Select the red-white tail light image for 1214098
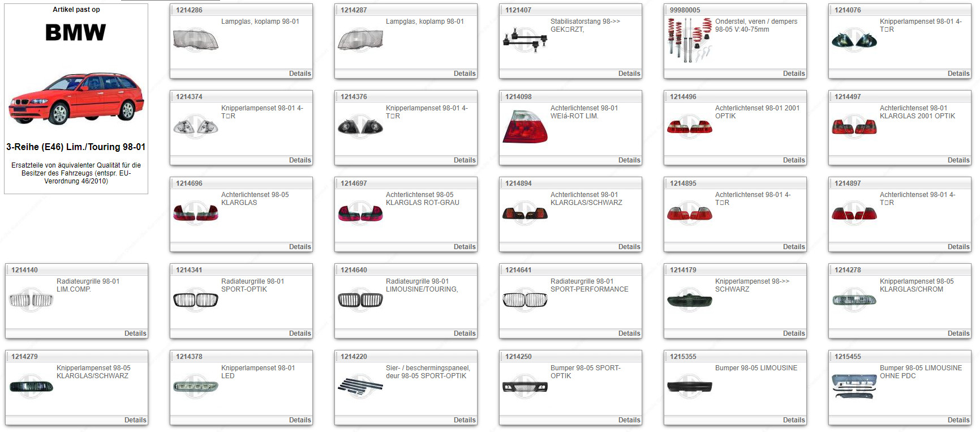This screenshot has height=432, width=980. [x=525, y=127]
